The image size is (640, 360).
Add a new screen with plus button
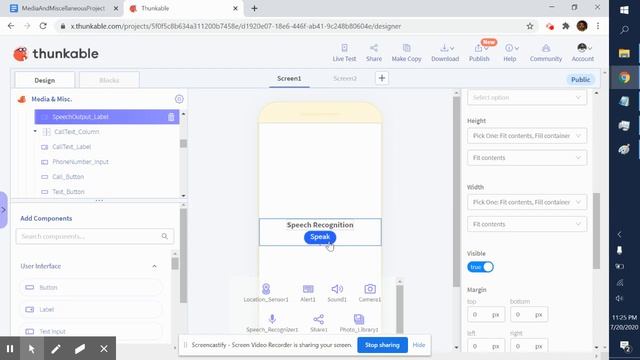[x=382, y=78]
